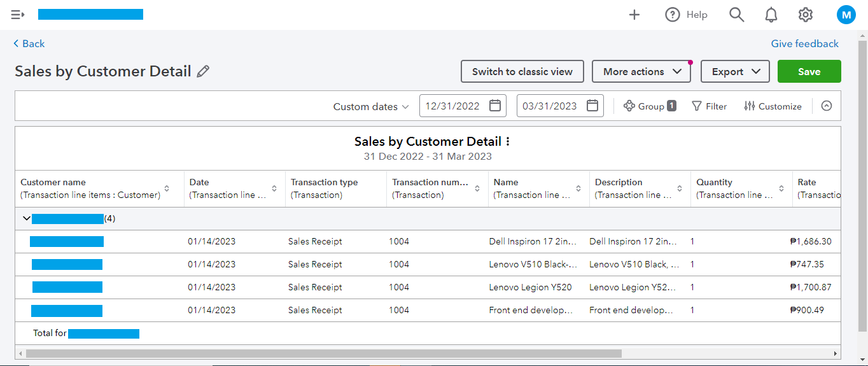Click Switch to classic view button
Image resolution: width=868 pixels, height=366 pixels.
pos(522,72)
